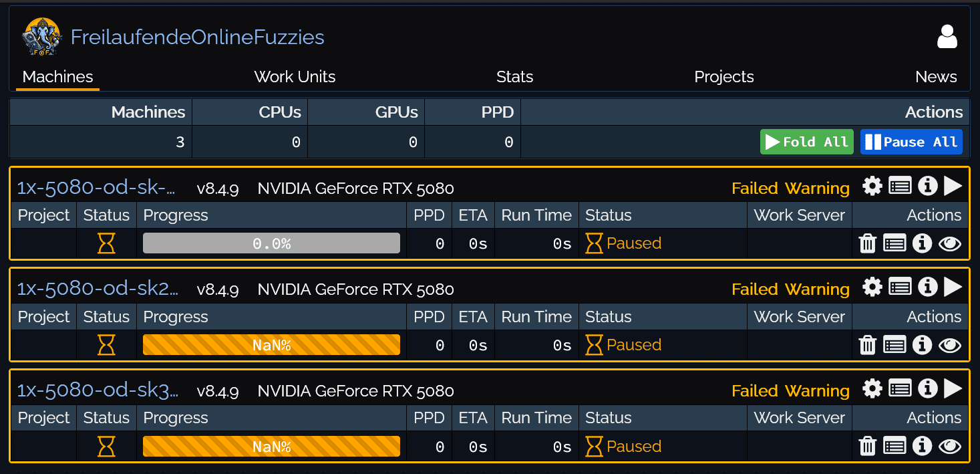Toggle the eye viewer for third machine

coord(950,446)
